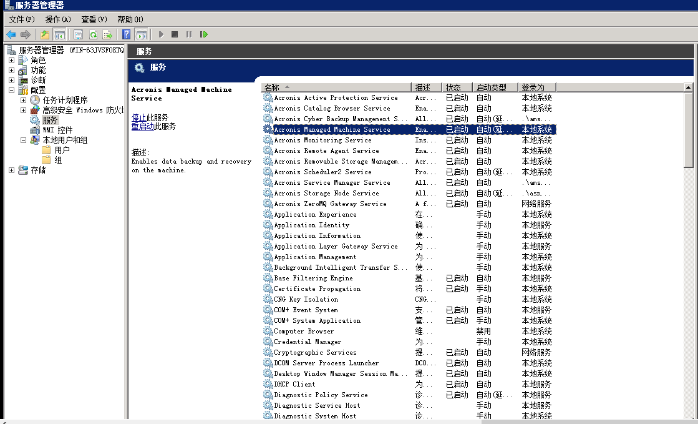Select the WMI 控件 tree item
The height and width of the screenshot is (424, 698).
pos(55,130)
